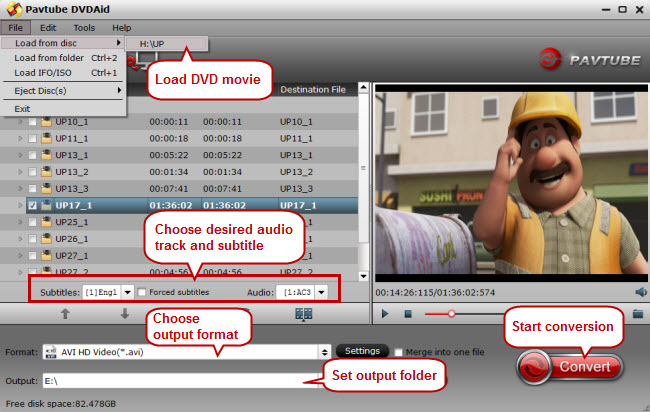Open the Tools menu
This screenshot has width=650, height=412.
click(x=84, y=28)
